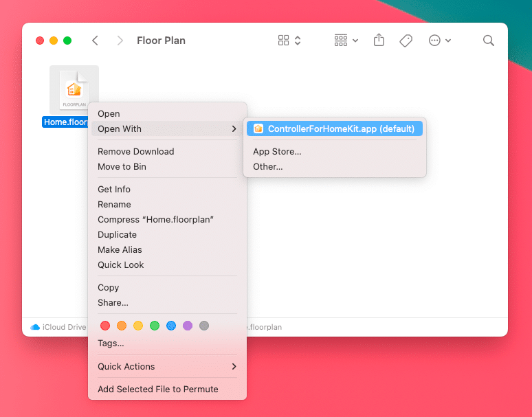The height and width of the screenshot is (417, 532).
Task: Minimize the Finder window with yellow button
Action: tap(54, 41)
